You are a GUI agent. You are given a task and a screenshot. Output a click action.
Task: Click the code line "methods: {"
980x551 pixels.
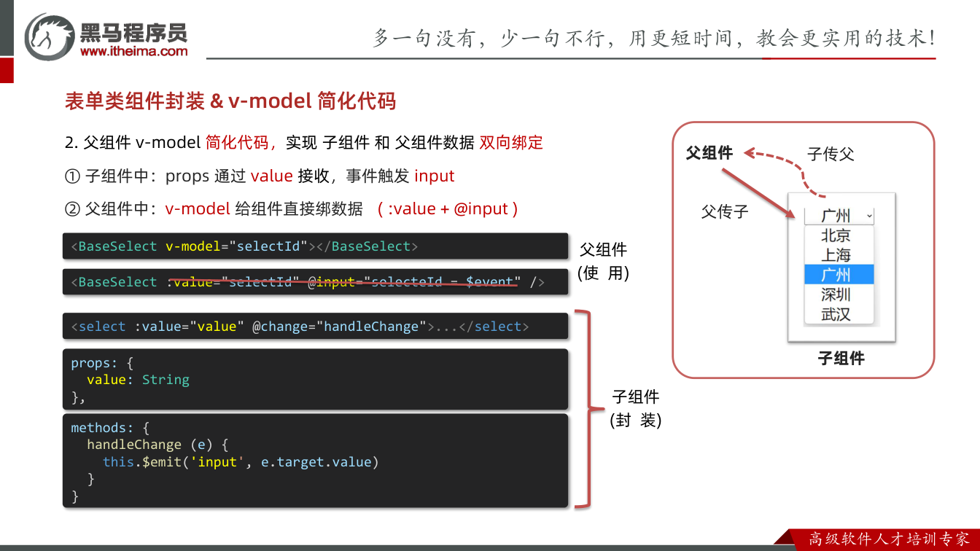(110, 427)
